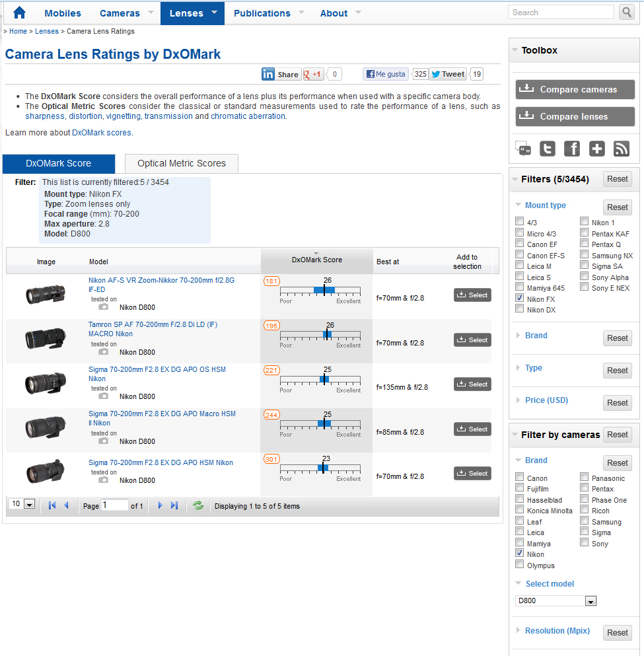Click the score bar for Nikon AF-S VR lens
The image size is (644, 656).
point(320,291)
